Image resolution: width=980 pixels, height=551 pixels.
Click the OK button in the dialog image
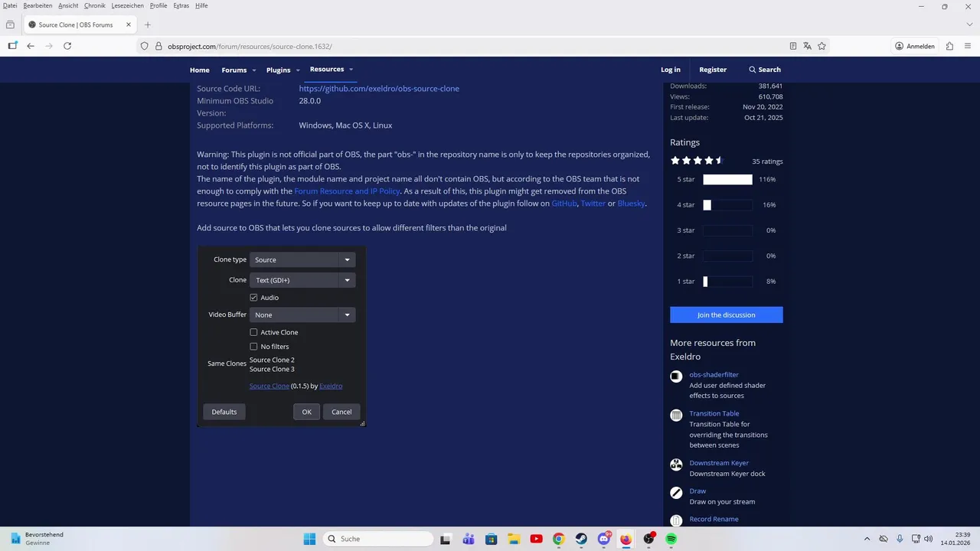click(x=306, y=412)
